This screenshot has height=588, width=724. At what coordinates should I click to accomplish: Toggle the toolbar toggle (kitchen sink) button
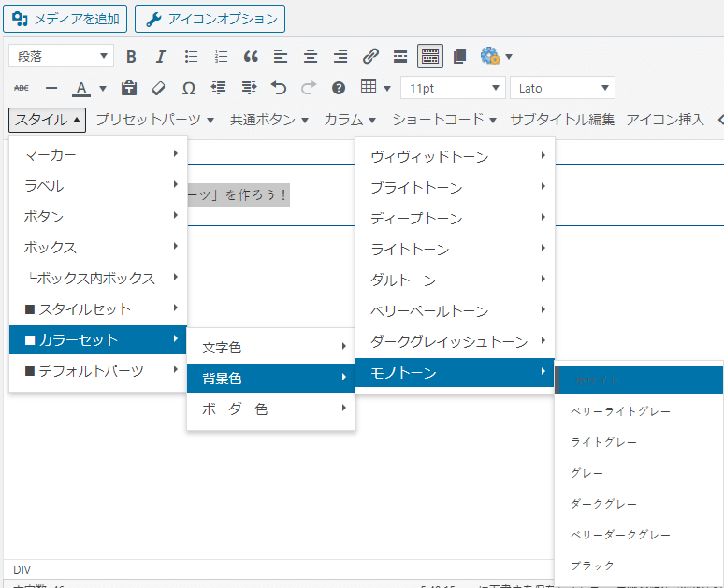tap(429, 56)
